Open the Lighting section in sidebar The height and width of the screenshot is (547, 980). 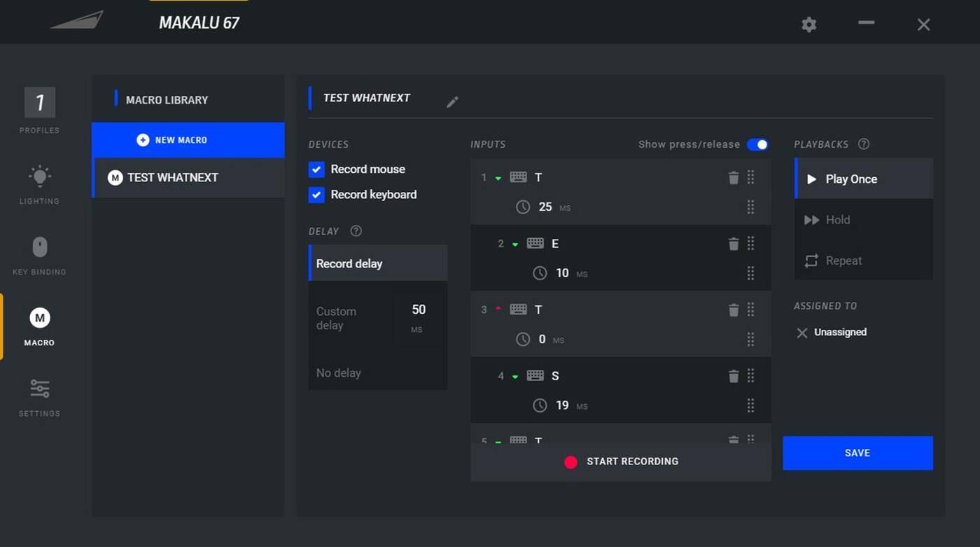click(x=39, y=185)
